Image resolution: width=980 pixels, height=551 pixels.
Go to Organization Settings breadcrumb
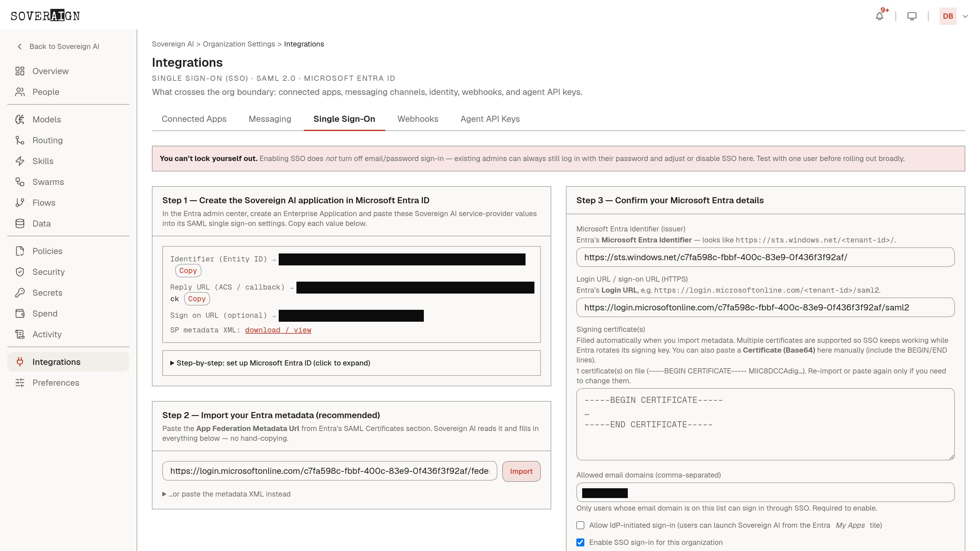(x=239, y=44)
